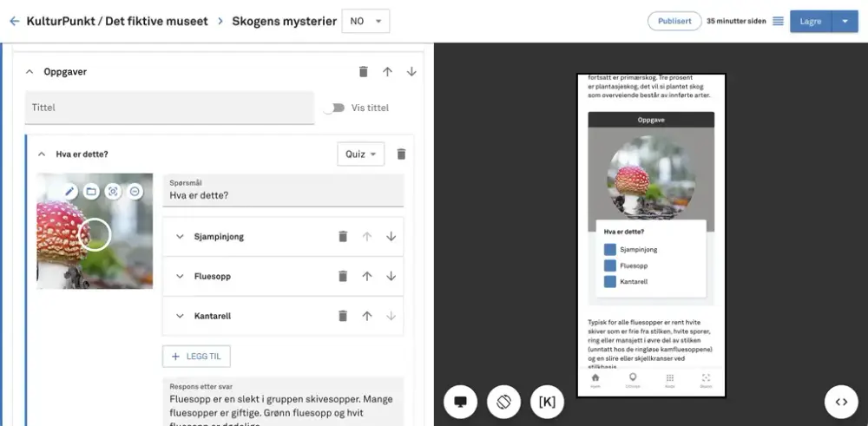Move the Fluesopp answer up
Viewport: 868px width, 426px height.
pos(367,276)
